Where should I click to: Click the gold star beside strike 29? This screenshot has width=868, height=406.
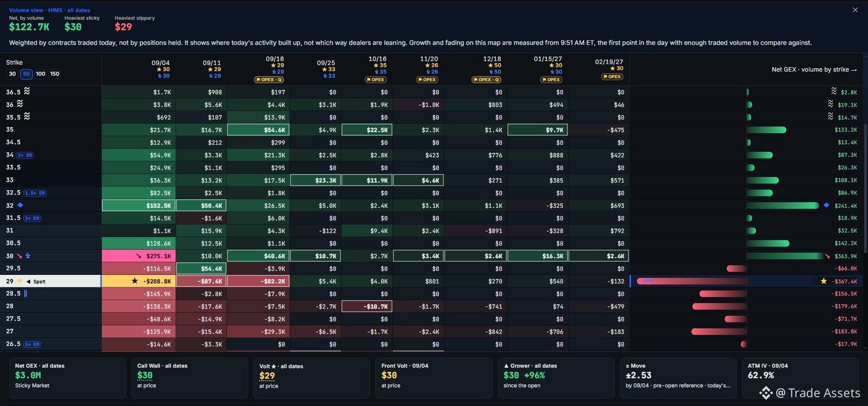[20, 281]
